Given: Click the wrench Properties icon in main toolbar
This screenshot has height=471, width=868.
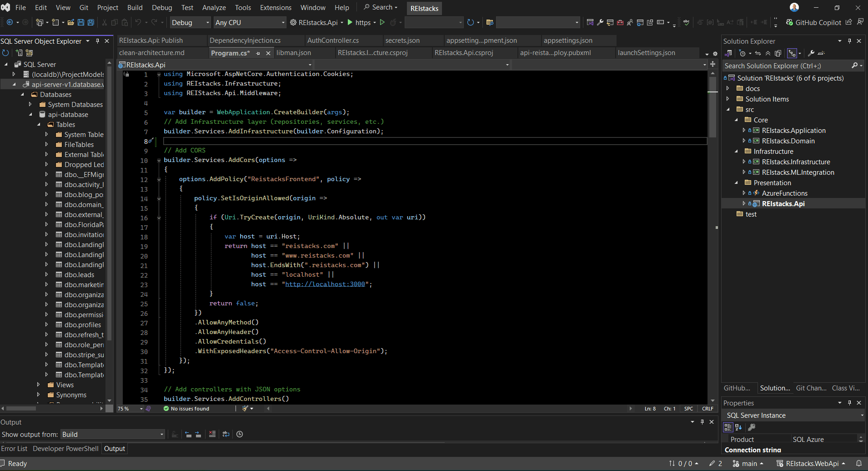Looking at the screenshot, I should (600, 22).
